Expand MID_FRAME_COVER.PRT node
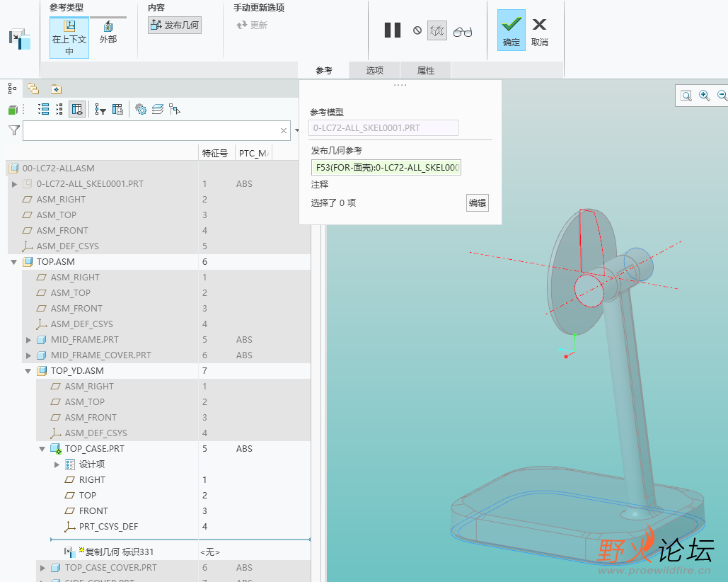This screenshot has height=582, width=728. point(29,356)
